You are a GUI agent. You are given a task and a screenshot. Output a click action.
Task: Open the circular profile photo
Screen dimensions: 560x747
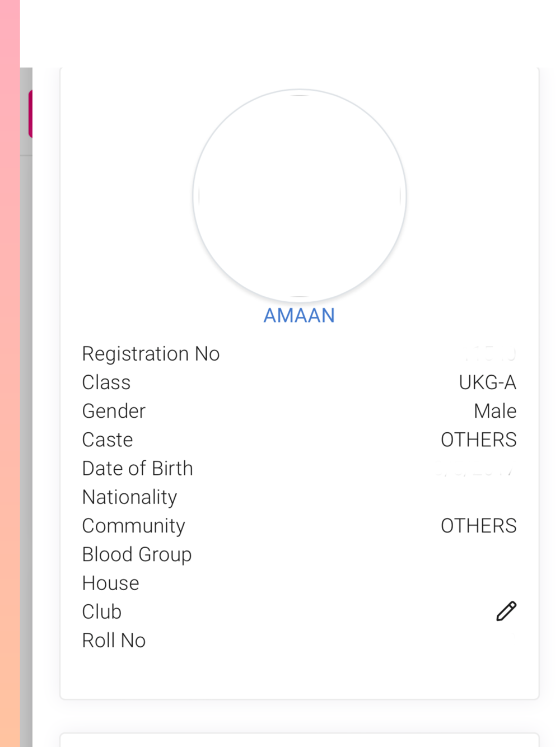pyautogui.click(x=300, y=196)
